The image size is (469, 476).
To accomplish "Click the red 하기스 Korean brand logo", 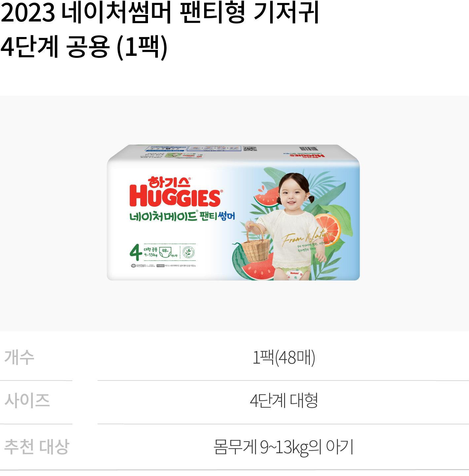I will point(169,182).
